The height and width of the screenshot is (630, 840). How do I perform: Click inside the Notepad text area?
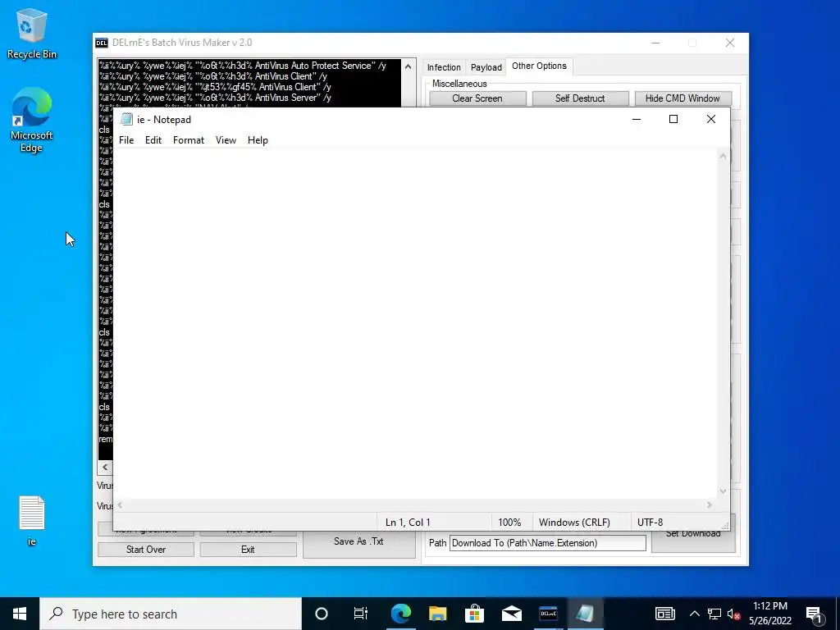point(416,324)
